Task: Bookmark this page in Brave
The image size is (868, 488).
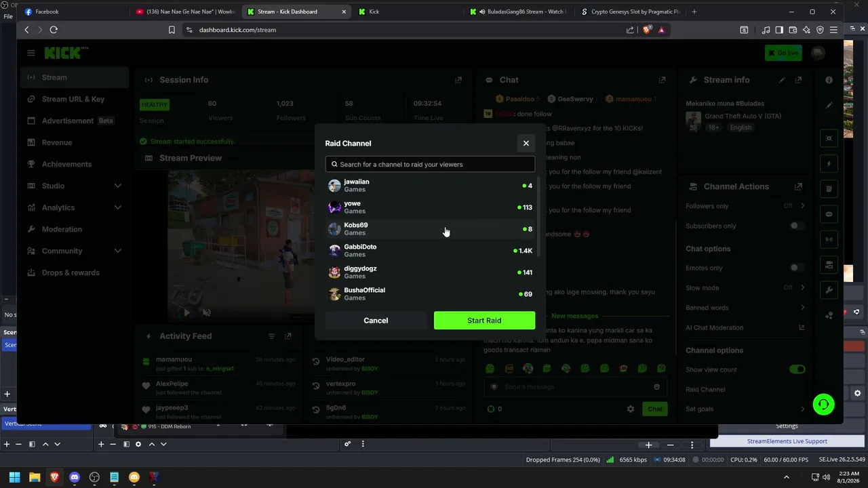Action: (x=172, y=30)
